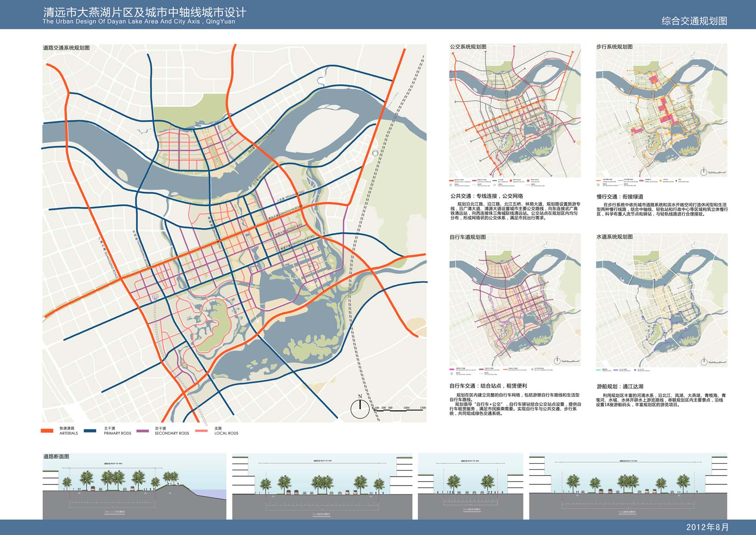Click the Chinese poster title 清远市大燕湖片区及城市中轴线城市设计
Viewport: 756px width, 535px height.
point(145,12)
